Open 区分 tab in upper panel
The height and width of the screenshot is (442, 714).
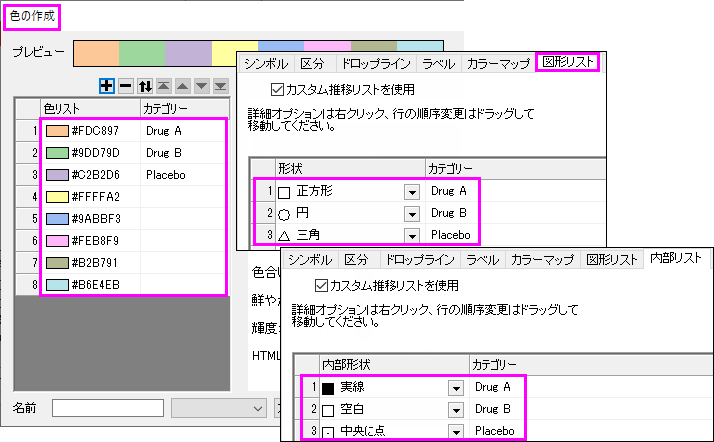pyautogui.click(x=312, y=64)
